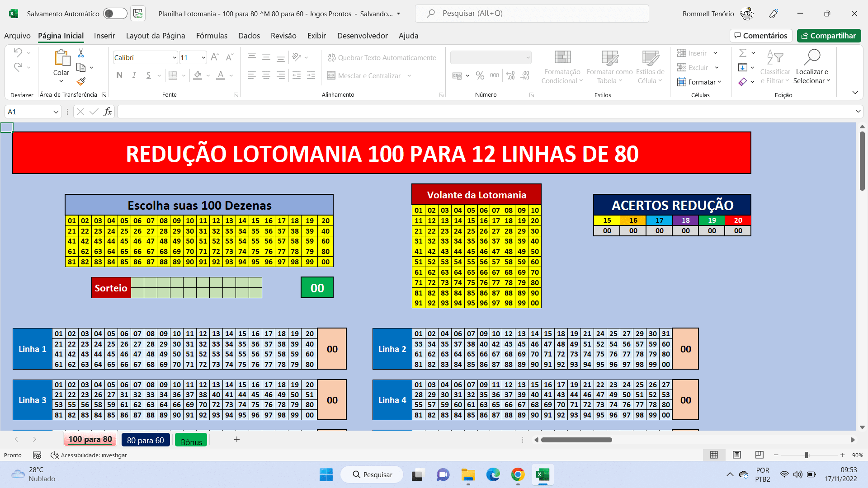Click the text orientation icon

click(x=297, y=57)
